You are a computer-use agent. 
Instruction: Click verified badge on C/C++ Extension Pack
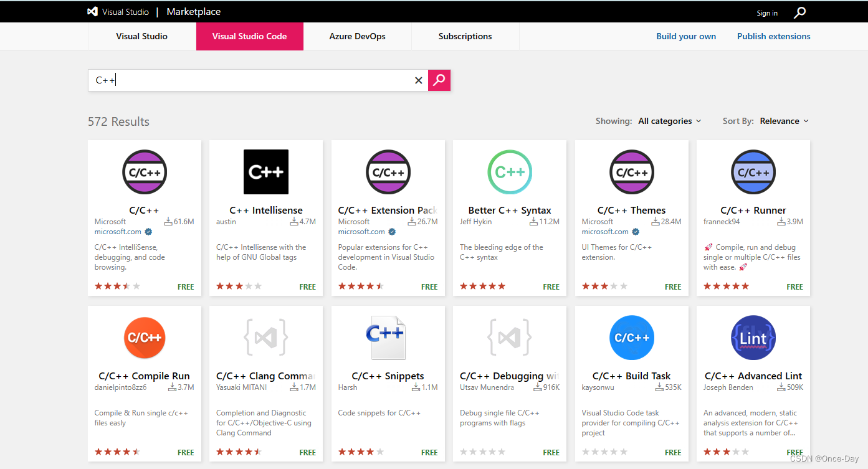pos(392,232)
